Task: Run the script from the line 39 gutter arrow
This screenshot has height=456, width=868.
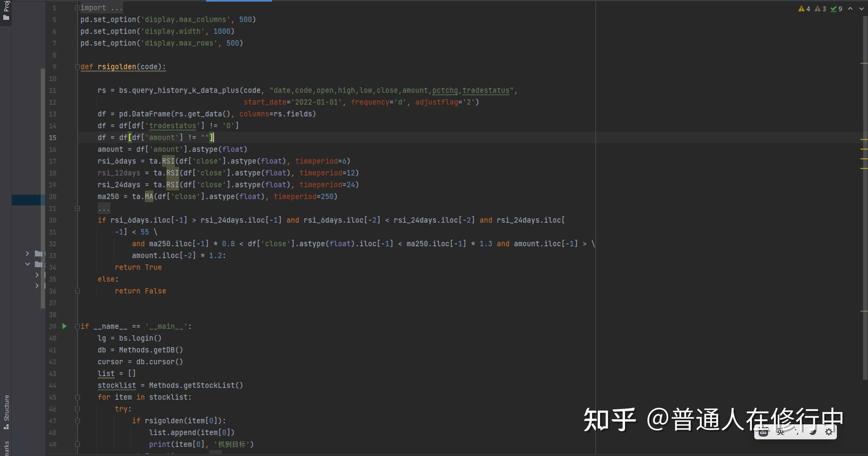Action: pos(64,326)
